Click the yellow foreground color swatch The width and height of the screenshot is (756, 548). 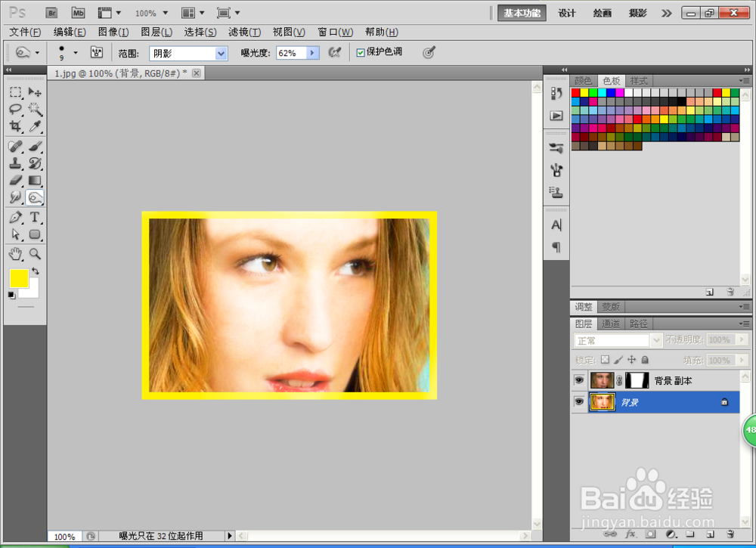pos(19,278)
